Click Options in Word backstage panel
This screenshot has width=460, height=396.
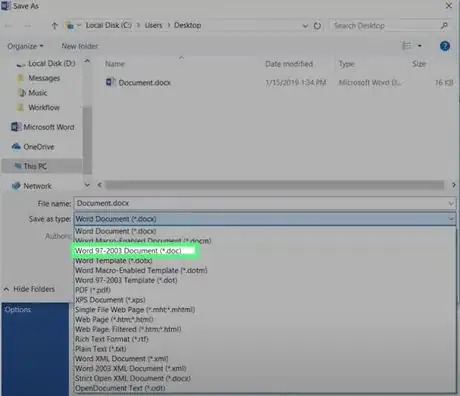pos(18,310)
